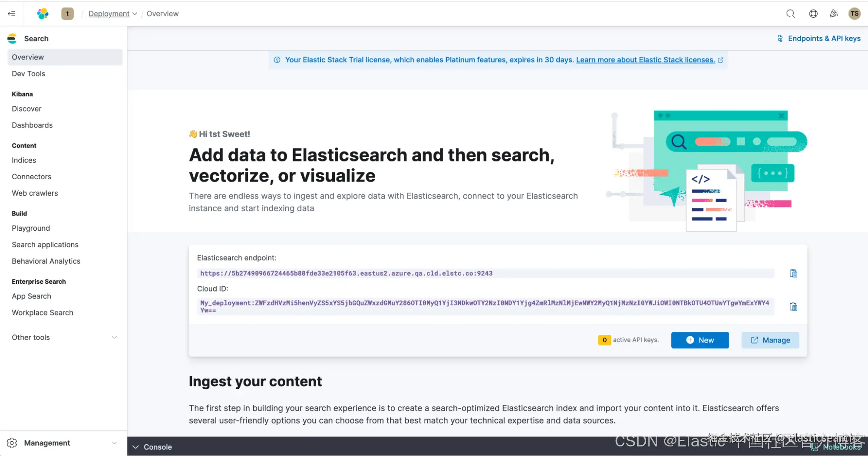
Task: Open the newsfeed celebration icon
Action: click(834, 14)
